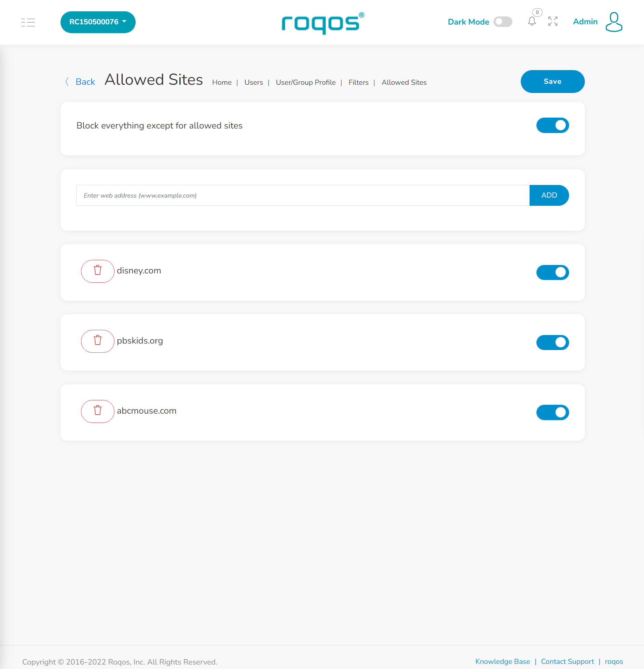Open User/Group Profile breadcrumb item
Screen dimensions: 644x669
coord(305,82)
